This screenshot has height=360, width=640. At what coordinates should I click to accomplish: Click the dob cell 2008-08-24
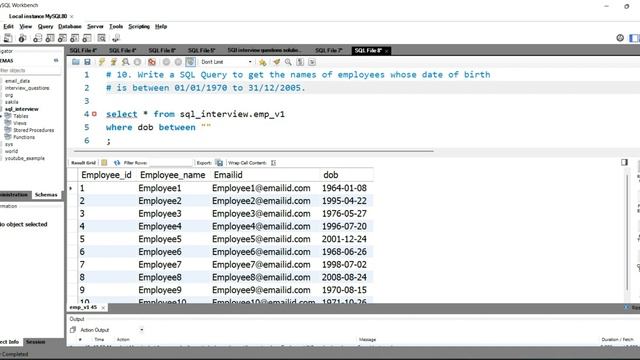tap(344, 278)
